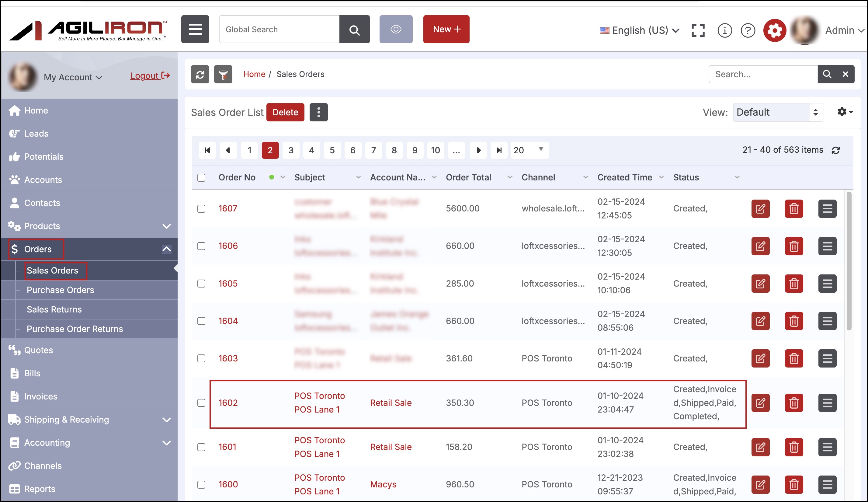Open the hamburger menu in the top bar

coord(195,29)
